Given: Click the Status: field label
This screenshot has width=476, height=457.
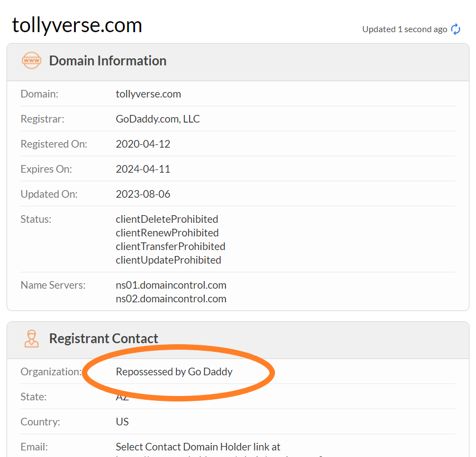Looking at the screenshot, I should pos(36,219).
